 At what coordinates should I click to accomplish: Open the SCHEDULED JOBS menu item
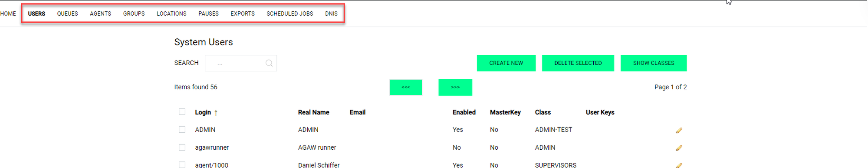tap(289, 13)
